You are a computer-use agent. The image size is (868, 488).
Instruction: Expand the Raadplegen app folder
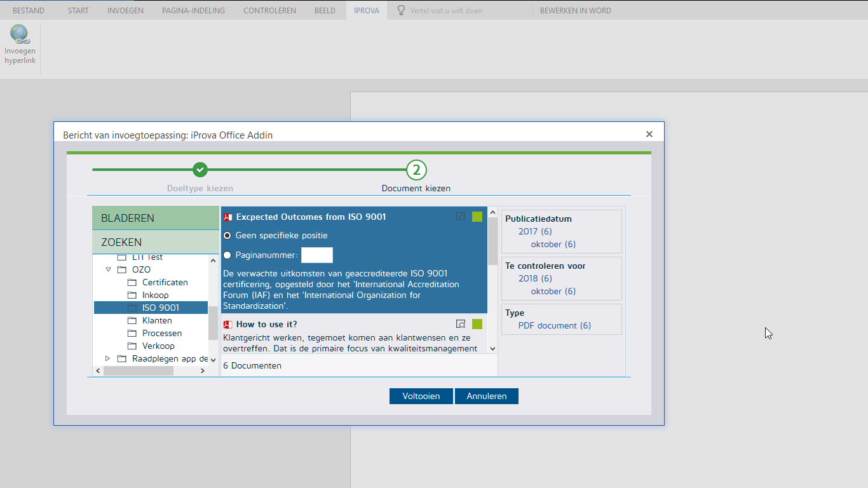pos(108,359)
